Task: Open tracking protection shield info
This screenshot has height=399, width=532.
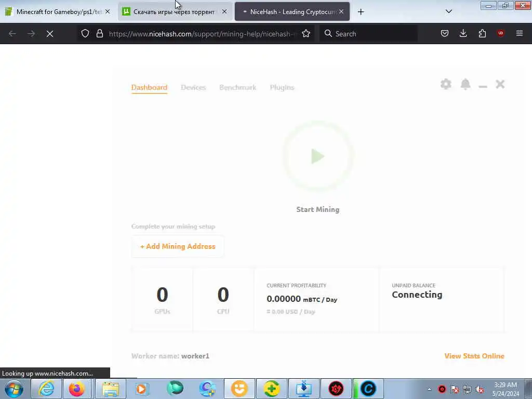Action: tap(85, 33)
